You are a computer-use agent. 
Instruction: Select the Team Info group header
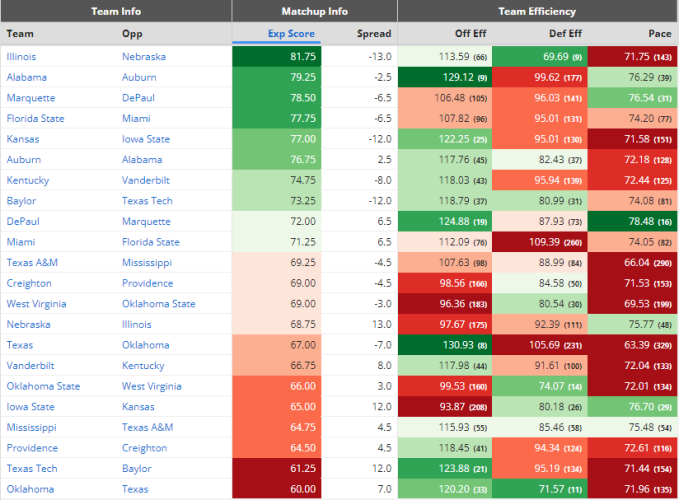(116, 11)
